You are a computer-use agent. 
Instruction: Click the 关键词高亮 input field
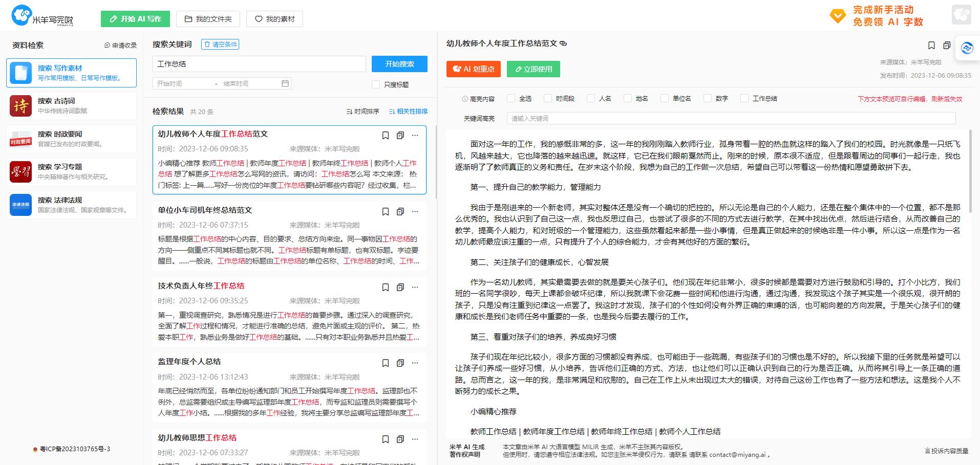[731, 118]
